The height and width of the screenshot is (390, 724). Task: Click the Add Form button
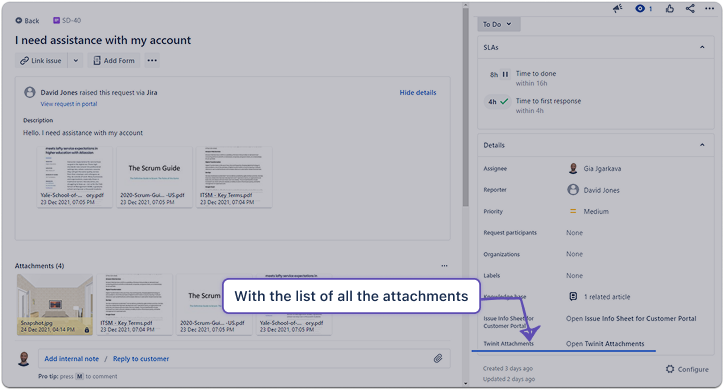click(114, 60)
